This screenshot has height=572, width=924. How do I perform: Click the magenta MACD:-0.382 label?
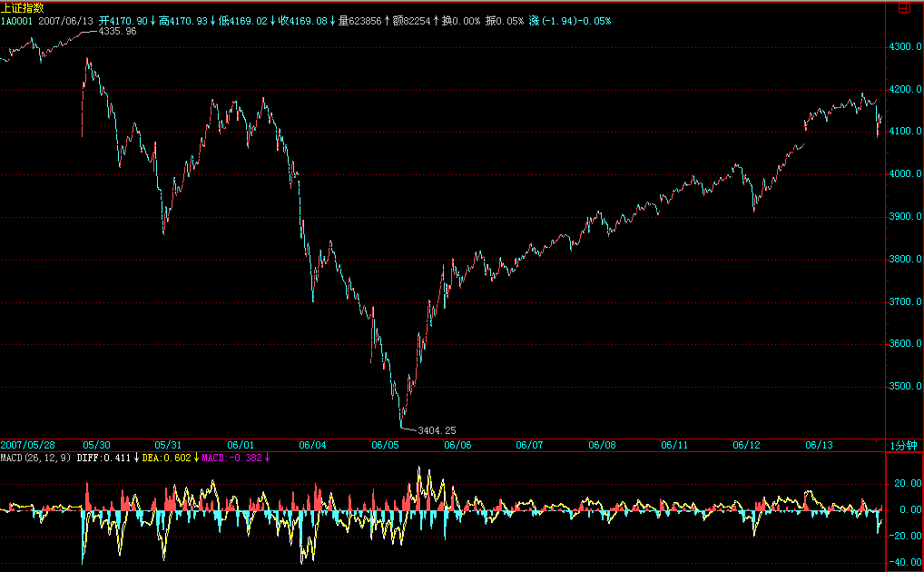tap(231, 458)
